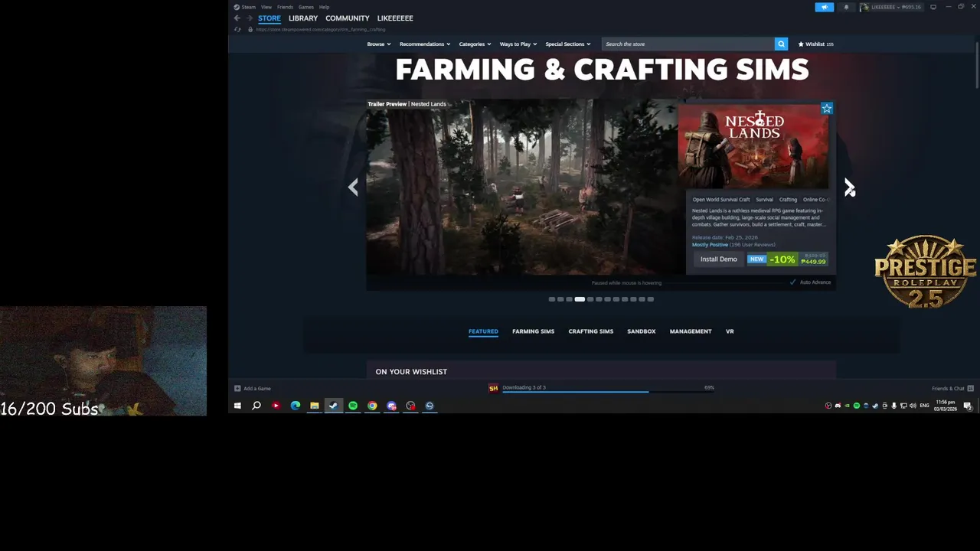This screenshot has width=980, height=551.
Task: Click the forward navigation arrow
Action: [x=249, y=18]
